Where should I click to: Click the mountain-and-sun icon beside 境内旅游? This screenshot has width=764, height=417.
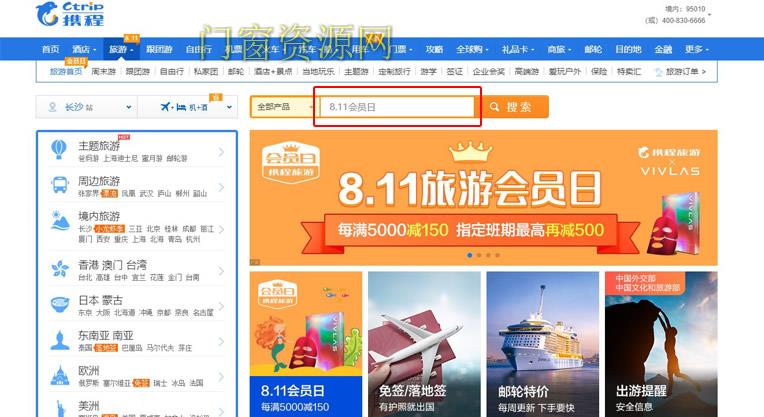60,221
